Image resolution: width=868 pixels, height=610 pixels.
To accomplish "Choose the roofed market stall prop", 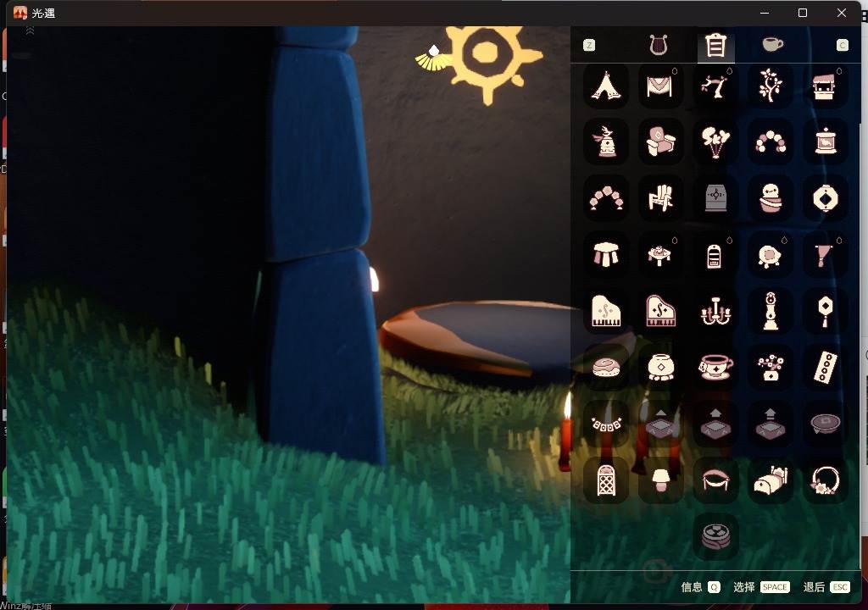I will coord(825,86).
